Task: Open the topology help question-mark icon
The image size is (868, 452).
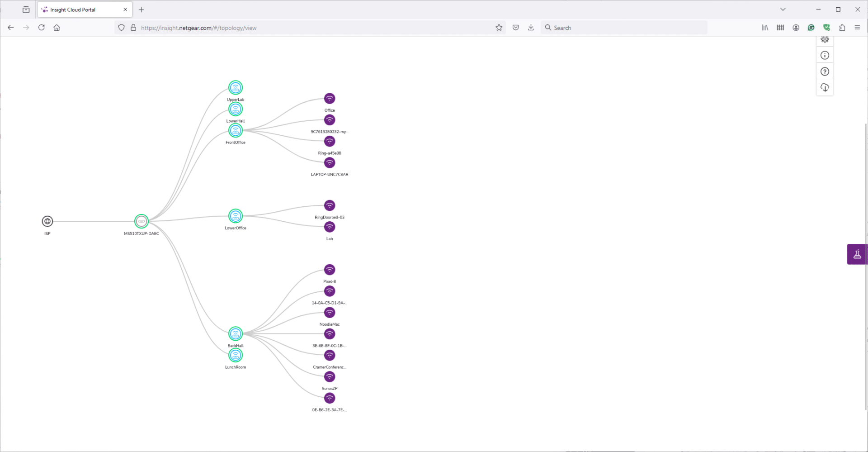Action: (x=825, y=71)
